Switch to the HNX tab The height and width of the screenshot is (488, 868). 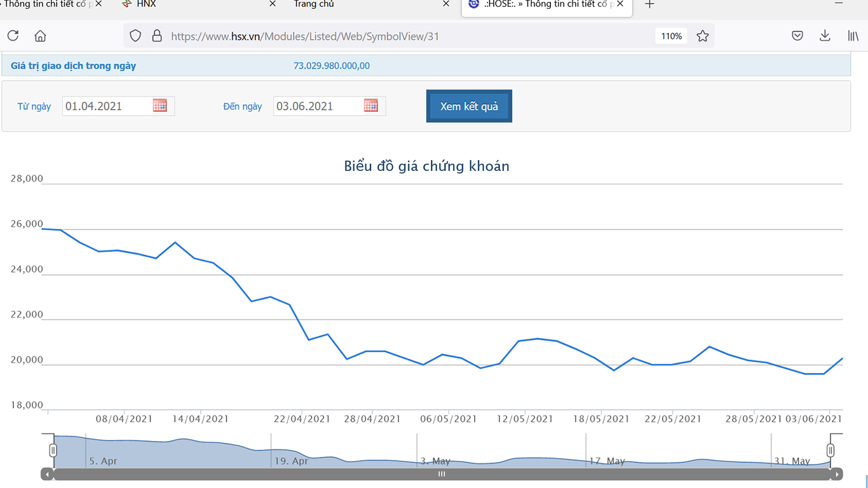click(x=146, y=4)
